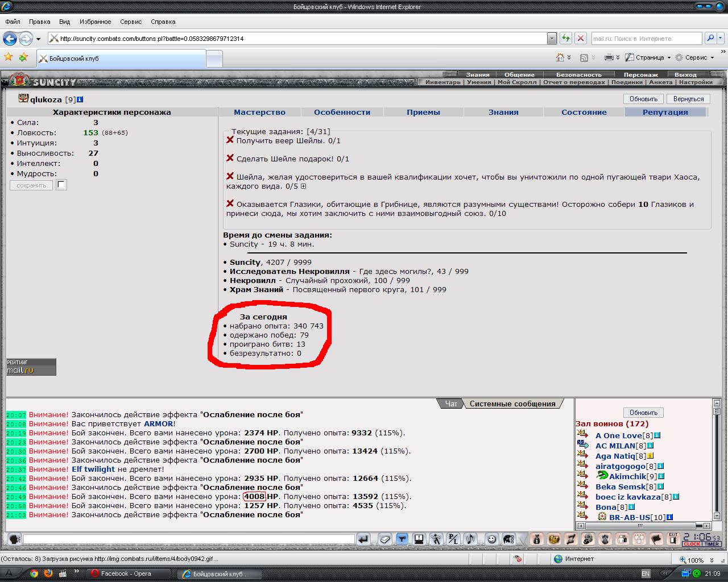Click private message arrow icon next to Akimchik
728x582 pixels.
click(x=582, y=476)
